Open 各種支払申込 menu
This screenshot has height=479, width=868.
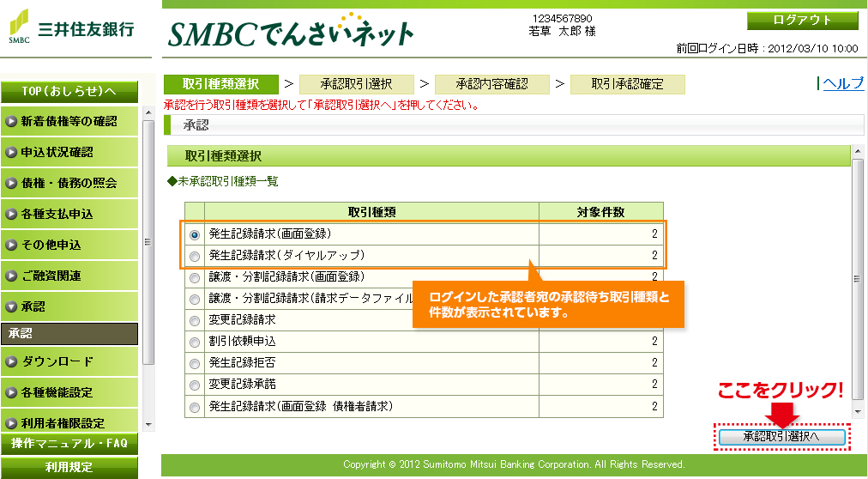pos(69,215)
